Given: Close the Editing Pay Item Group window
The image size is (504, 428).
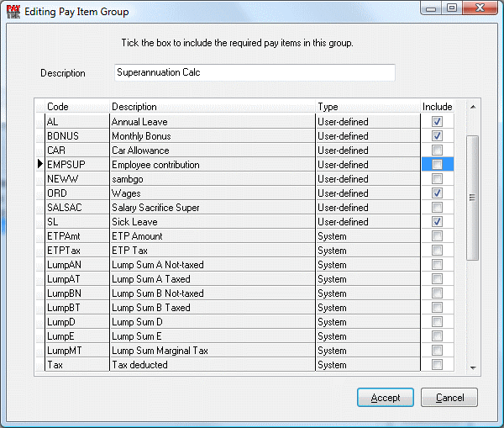Looking at the screenshot, I should (480, 8).
